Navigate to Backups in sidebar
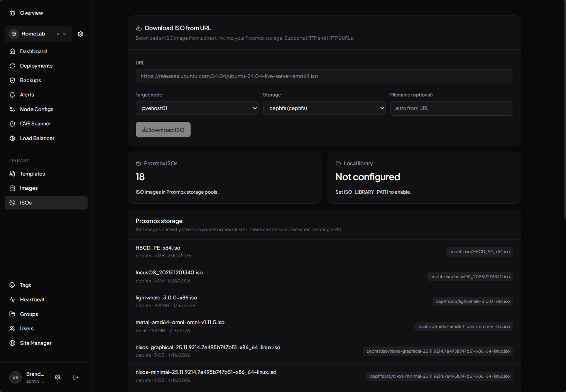 30,80
